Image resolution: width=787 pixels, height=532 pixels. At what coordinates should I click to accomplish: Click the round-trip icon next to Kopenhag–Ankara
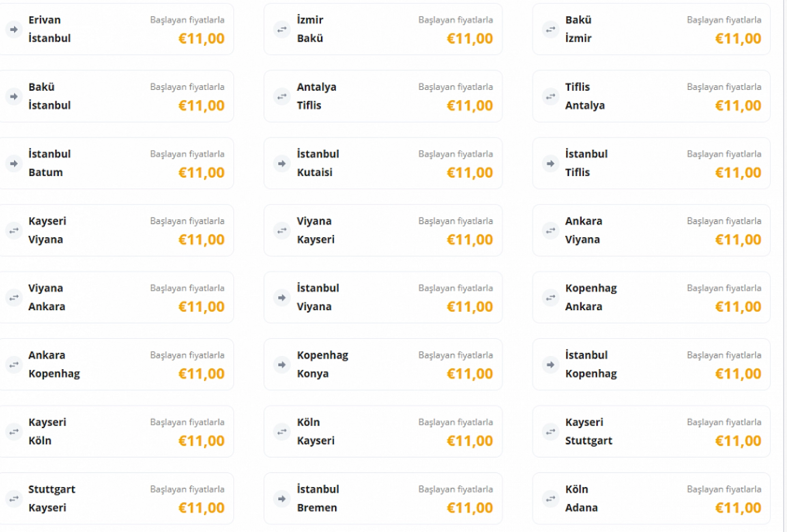click(x=550, y=298)
